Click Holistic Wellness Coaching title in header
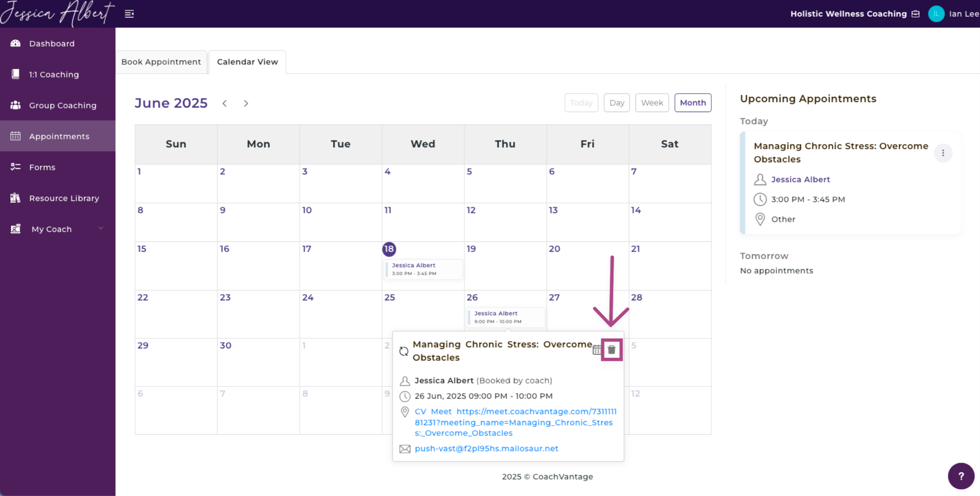 click(x=848, y=14)
